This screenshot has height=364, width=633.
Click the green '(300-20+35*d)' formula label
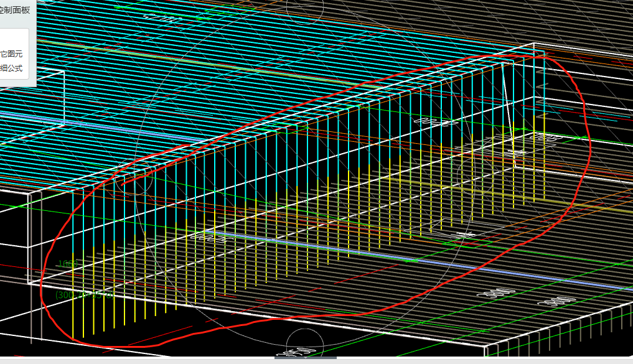pos(85,295)
